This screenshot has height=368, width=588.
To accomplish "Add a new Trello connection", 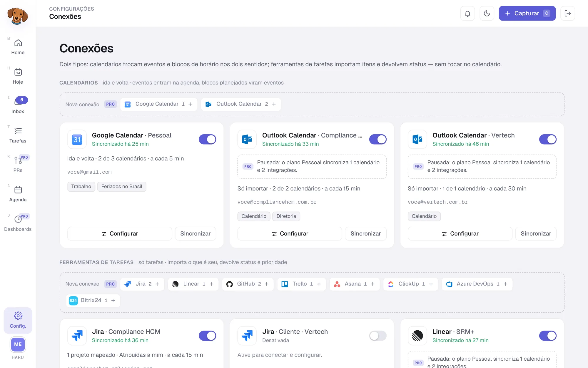I will click(x=302, y=284).
